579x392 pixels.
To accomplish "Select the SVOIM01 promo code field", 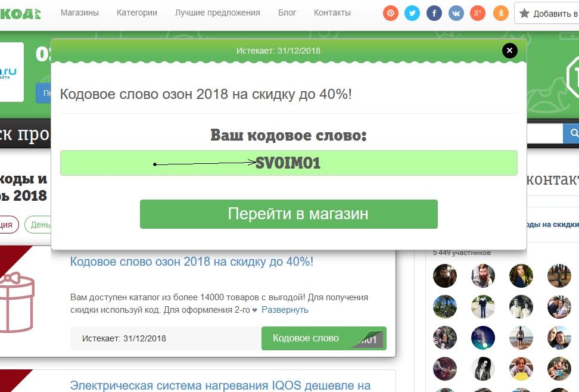I will pyautogui.click(x=289, y=163).
